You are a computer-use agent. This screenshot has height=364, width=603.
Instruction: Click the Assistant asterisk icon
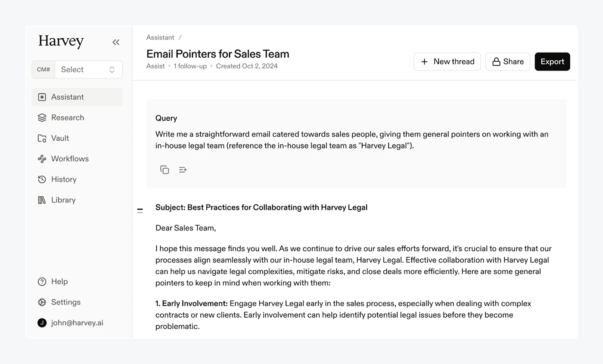point(42,97)
